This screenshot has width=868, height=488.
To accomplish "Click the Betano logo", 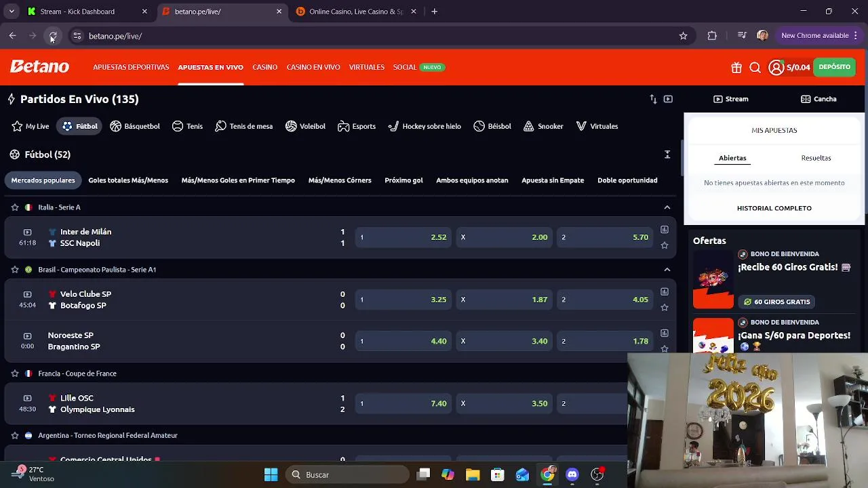I will [x=39, y=66].
